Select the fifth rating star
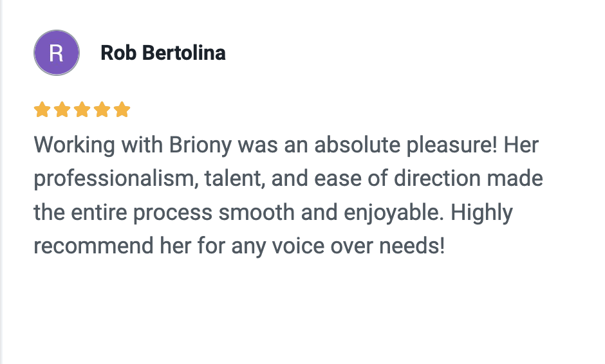The image size is (605, 364). pyautogui.click(x=122, y=109)
